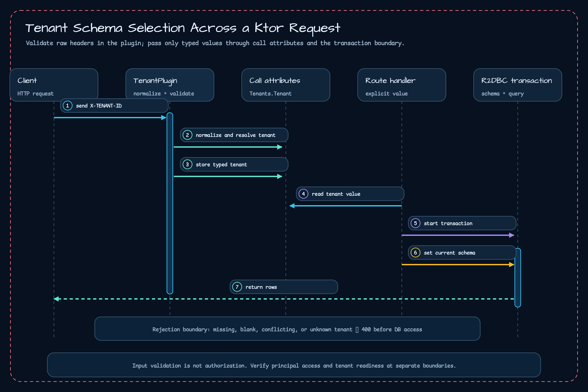Select the subtitle starting 'Validate raw headers'
588x392 pixels.
(x=215, y=43)
